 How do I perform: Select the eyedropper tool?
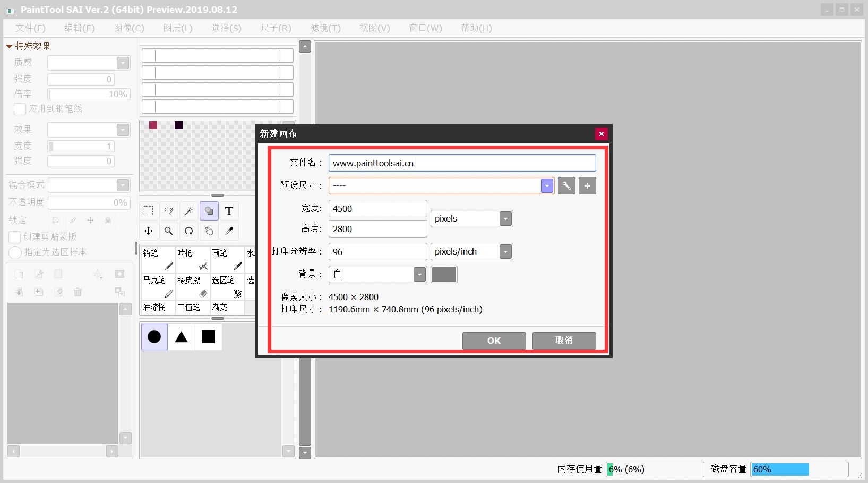[x=229, y=231]
